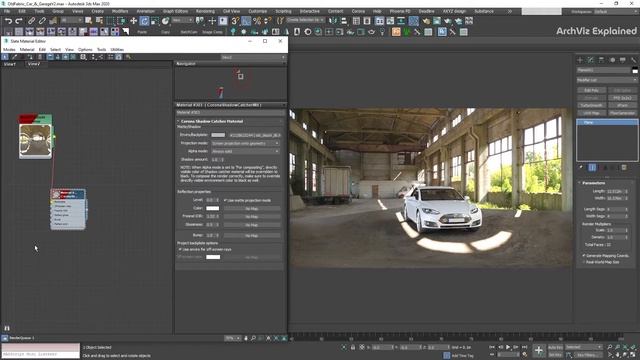The image size is (640, 360).
Task: Switch to the View1 tab
Action: [10, 64]
